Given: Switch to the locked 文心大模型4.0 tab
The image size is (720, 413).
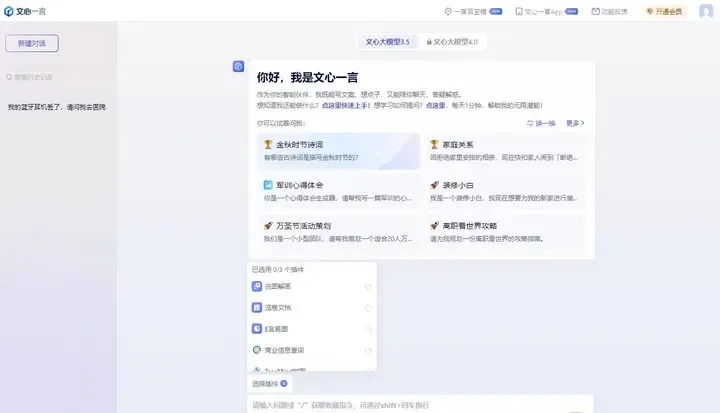Looking at the screenshot, I should click(452, 42).
